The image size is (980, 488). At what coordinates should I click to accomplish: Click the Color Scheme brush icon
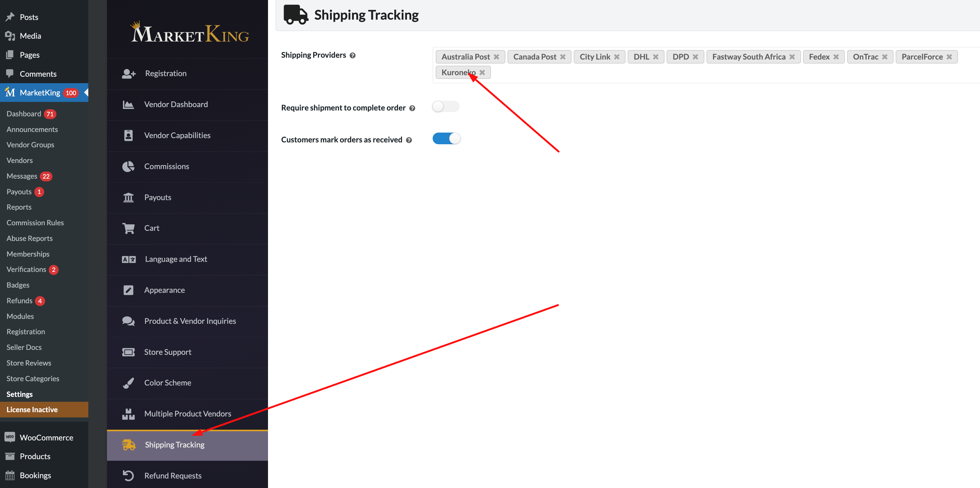click(128, 383)
